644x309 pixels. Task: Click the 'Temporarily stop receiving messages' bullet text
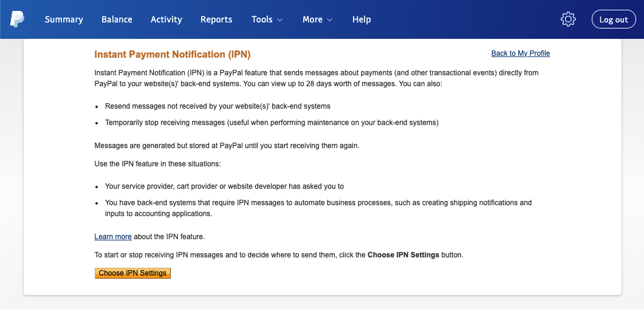point(272,123)
